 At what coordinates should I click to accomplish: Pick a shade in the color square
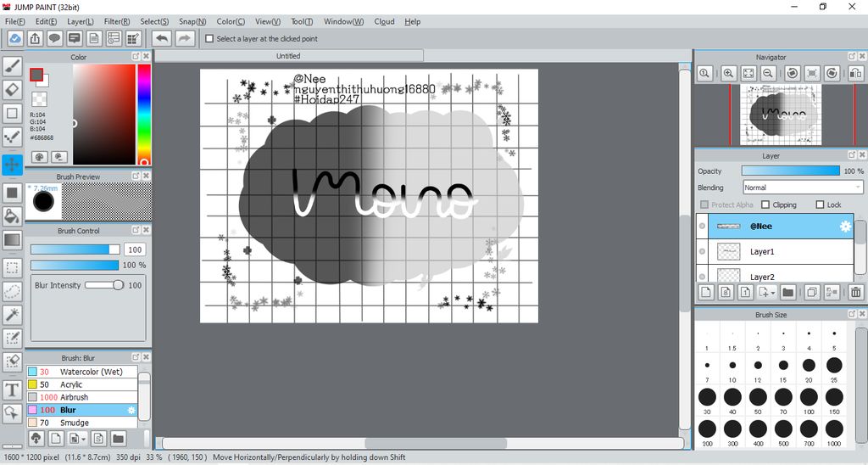coord(104,115)
